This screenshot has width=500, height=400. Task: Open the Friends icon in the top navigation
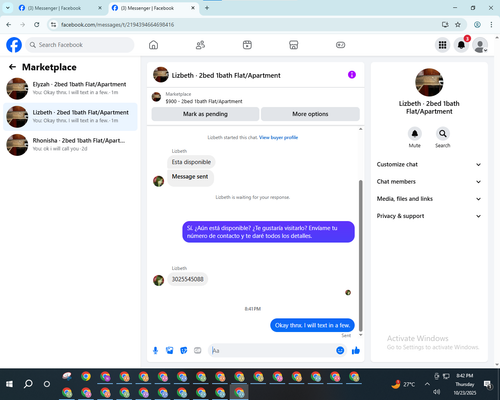click(x=200, y=45)
